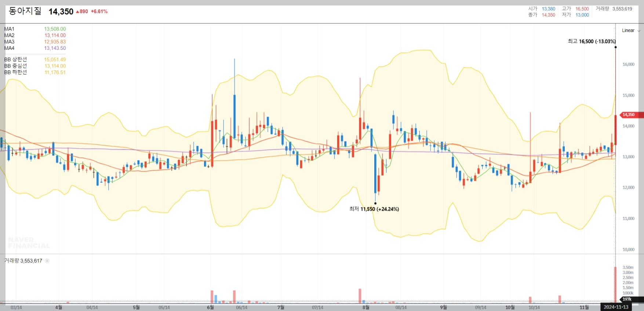The height and width of the screenshot is (311, 644).
Task: Click the 저가 13,000 low price
Action: [575, 15]
